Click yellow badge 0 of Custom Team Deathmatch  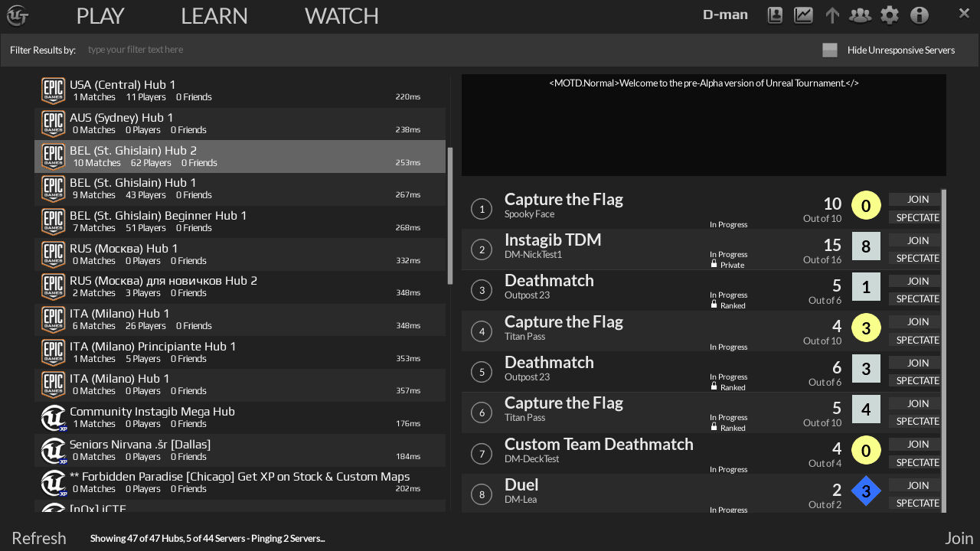[866, 451]
